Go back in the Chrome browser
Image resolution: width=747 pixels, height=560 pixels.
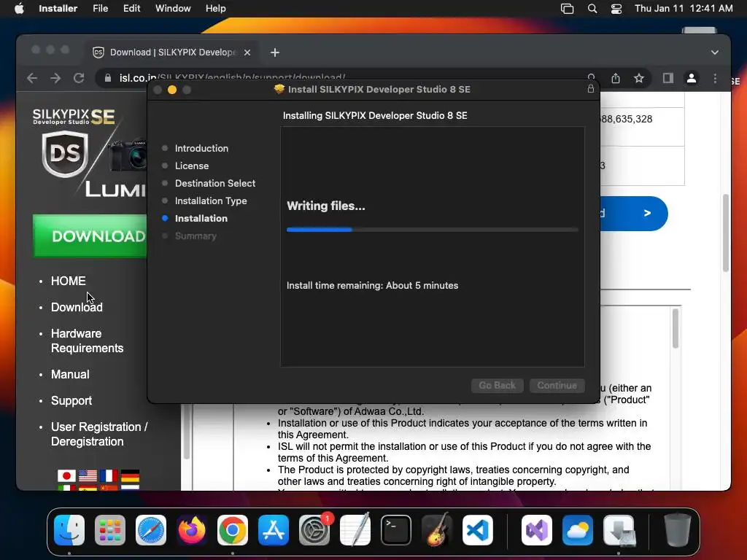coord(32,77)
